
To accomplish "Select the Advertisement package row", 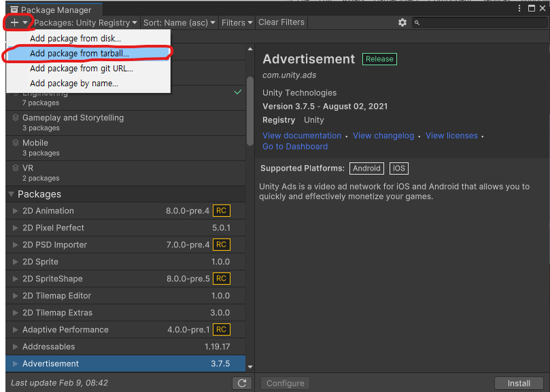I will coord(126,363).
